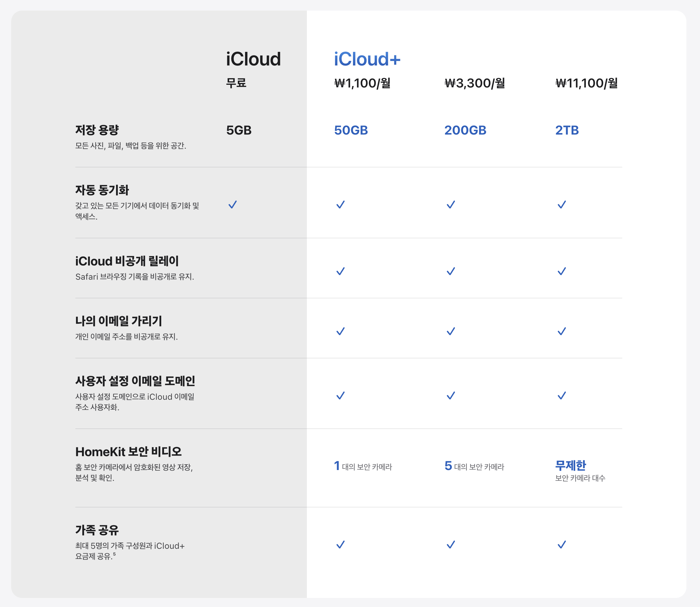Click the iCloud 비공개 릴레이 checkmark in the 50GB column

point(341,271)
